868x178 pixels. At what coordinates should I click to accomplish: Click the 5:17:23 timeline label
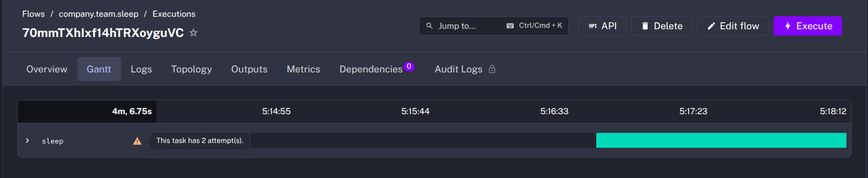693,111
